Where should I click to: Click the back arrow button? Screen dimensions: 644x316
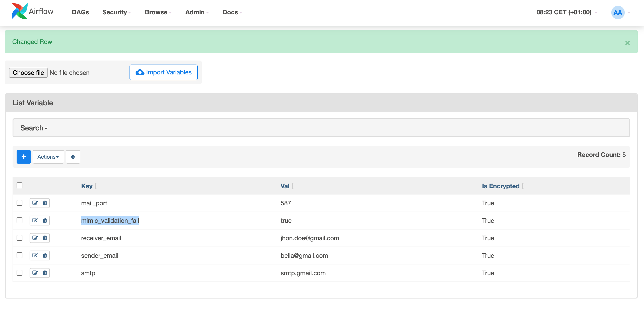[x=73, y=157]
